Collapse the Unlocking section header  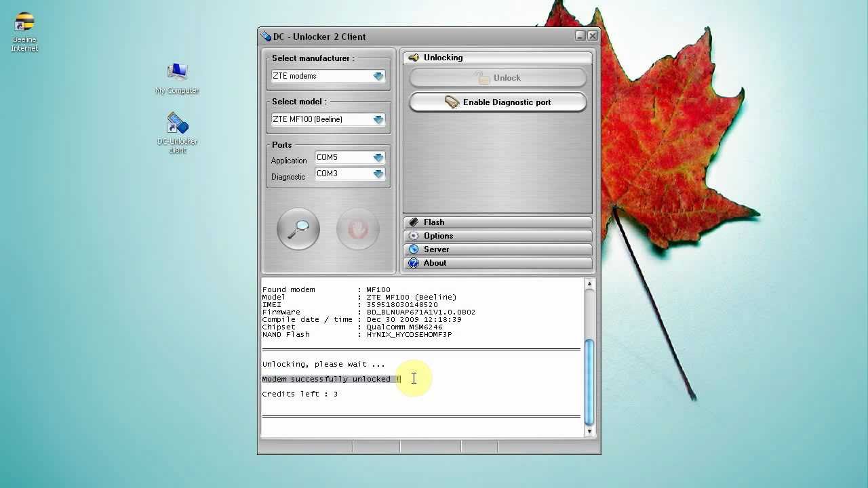[x=498, y=58]
